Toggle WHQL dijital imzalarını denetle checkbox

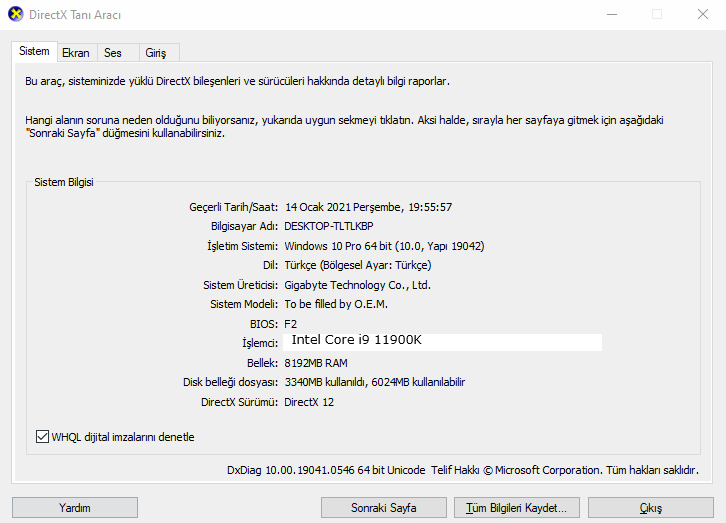[x=42, y=436]
